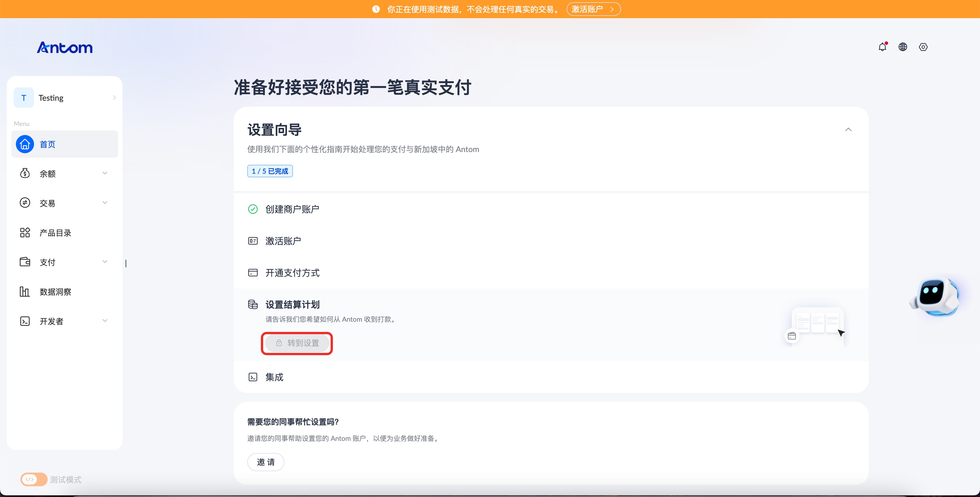
Task: Click the 设置结算计划 step title
Action: pyautogui.click(x=292, y=304)
